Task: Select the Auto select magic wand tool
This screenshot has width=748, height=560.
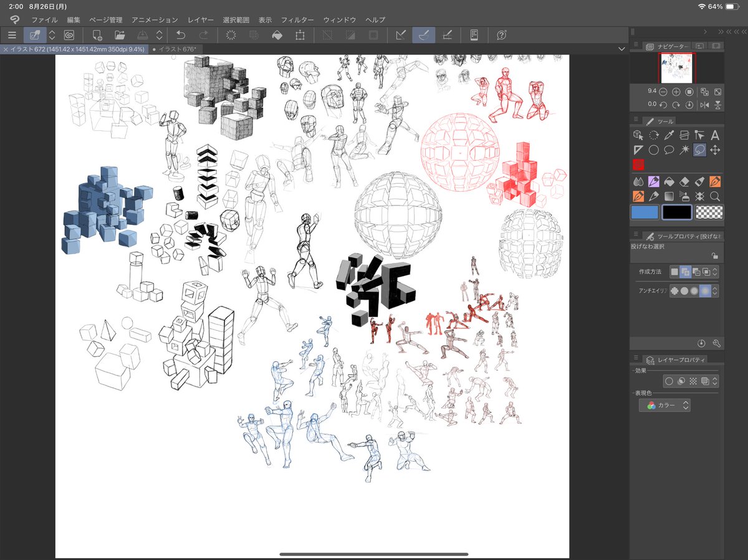Action: 684,149
